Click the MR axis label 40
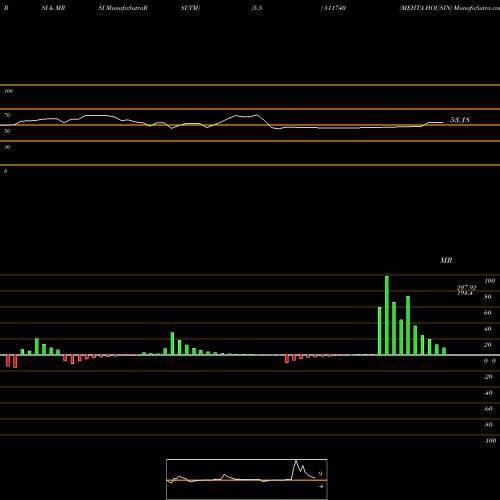Image resolution: width=500 pixels, height=500 pixels. 488,329
